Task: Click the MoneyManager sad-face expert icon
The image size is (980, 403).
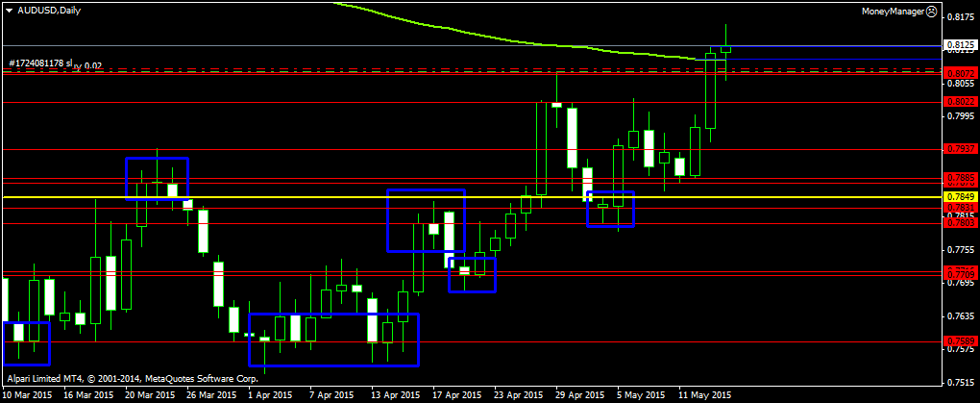Action: [931, 12]
